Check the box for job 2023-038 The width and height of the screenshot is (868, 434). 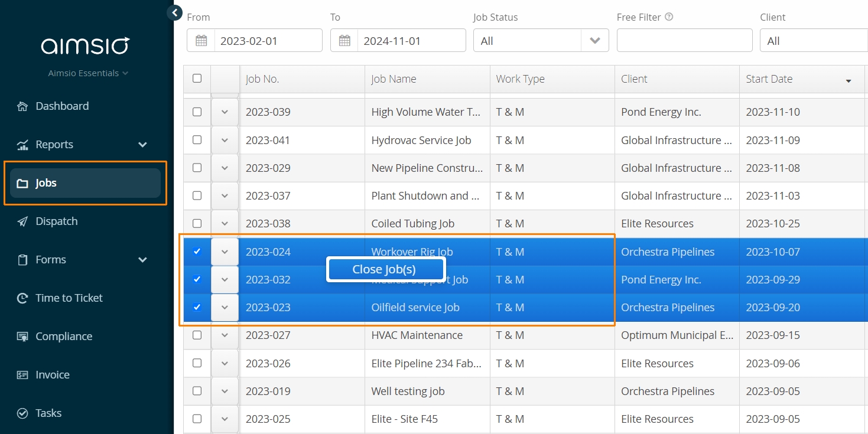[197, 223]
